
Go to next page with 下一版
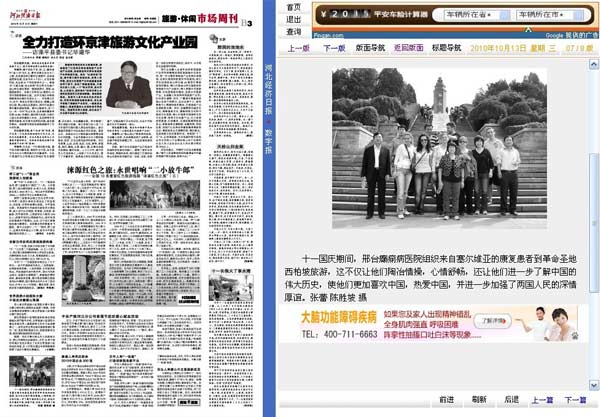tap(334, 48)
